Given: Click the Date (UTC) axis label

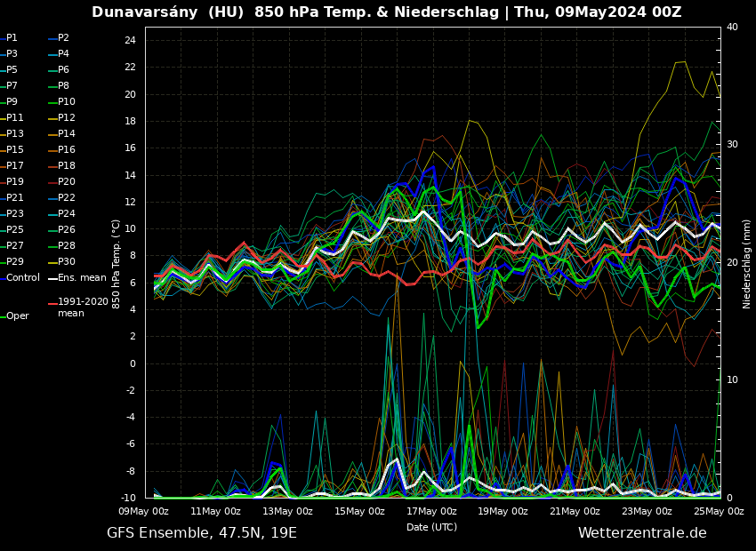Looking at the screenshot, I should pos(431,527).
